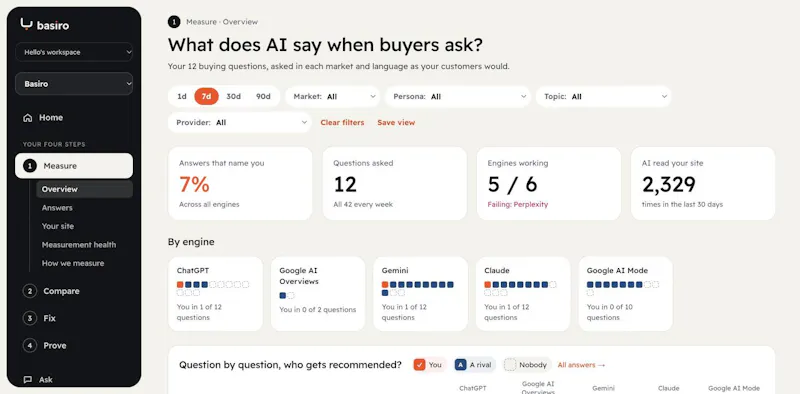Open the Market filter dropdown
The image size is (800, 394).
[x=333, y=96]
